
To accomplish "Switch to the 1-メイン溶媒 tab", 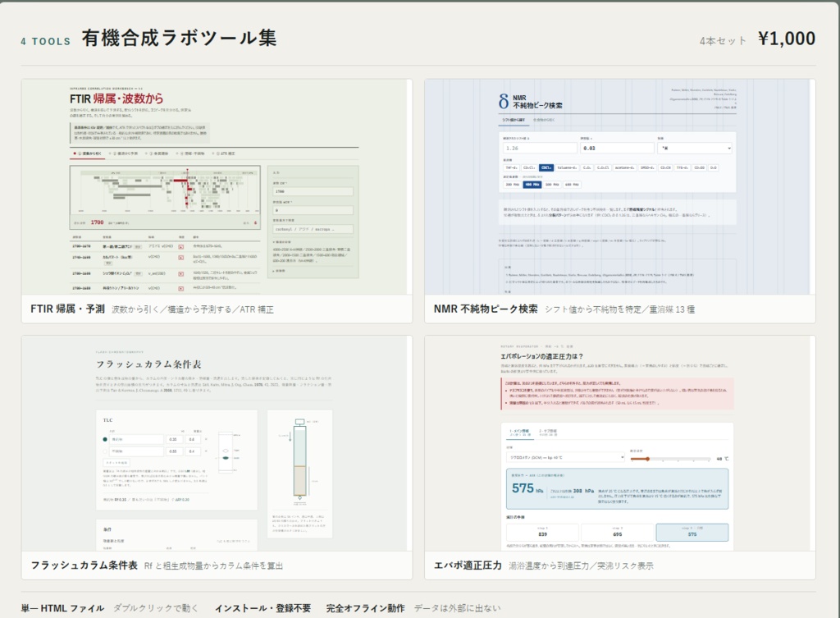I will click(519, 432).
